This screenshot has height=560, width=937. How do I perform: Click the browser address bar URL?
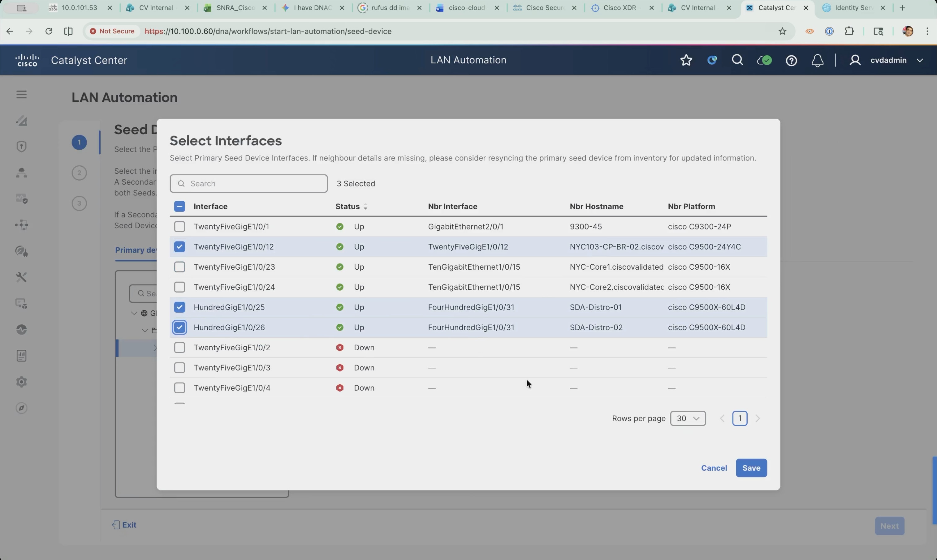[268, 31]
